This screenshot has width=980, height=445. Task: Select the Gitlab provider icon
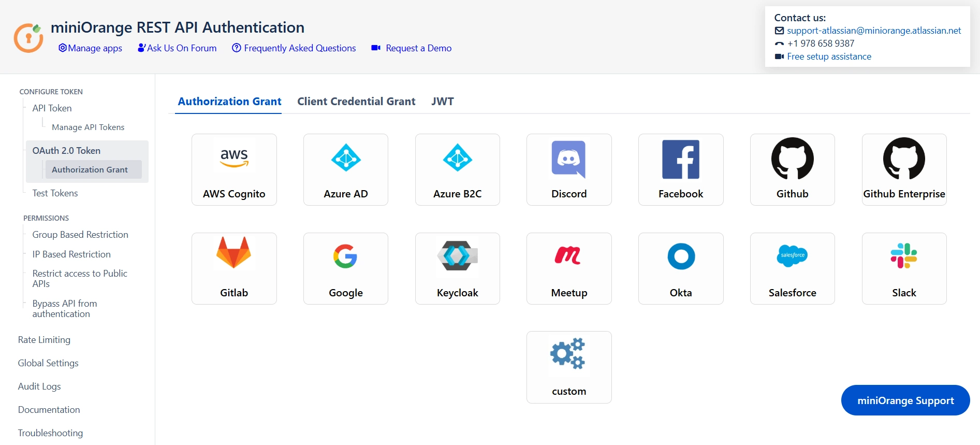coord(234,253)
